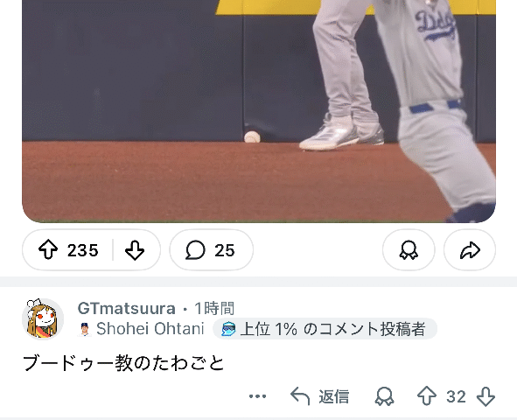Image resolution: width=517 pixels, height=420 pixels.
Task: Upvote the post with 235 votes
Action: coord(48,250)
